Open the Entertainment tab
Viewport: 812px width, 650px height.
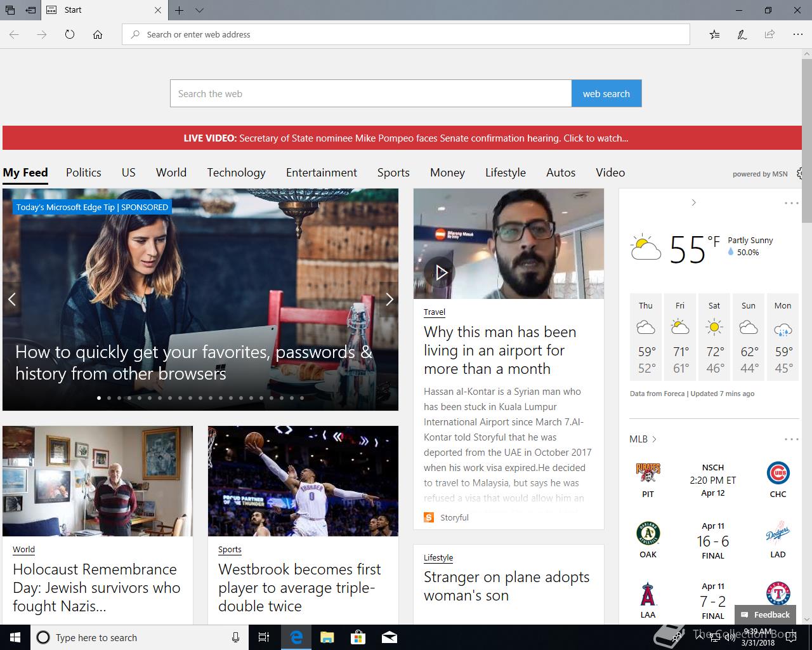(322, 173)
